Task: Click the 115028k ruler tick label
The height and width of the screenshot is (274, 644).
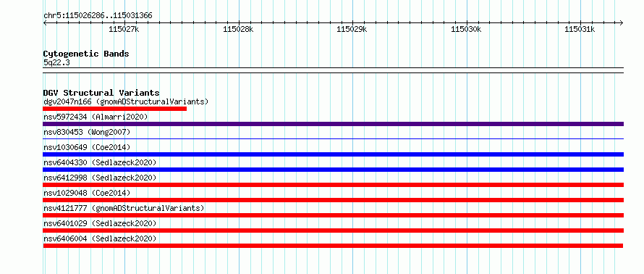Action: (x=238, y=29)
